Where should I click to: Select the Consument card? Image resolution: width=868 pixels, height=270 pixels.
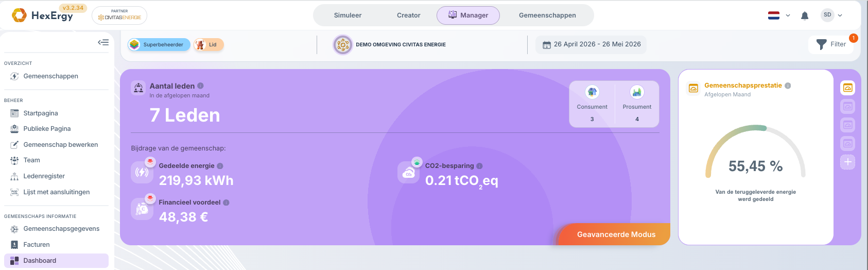(x=592, y=104)
